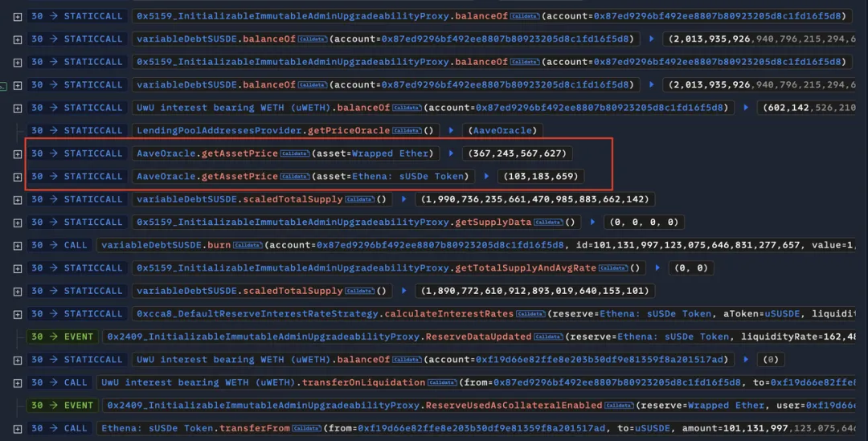Open Calldata badge on Wrapped Ether getAssetPrice
Viewport: 868px width, 441px height.
(x=294, y=153)
